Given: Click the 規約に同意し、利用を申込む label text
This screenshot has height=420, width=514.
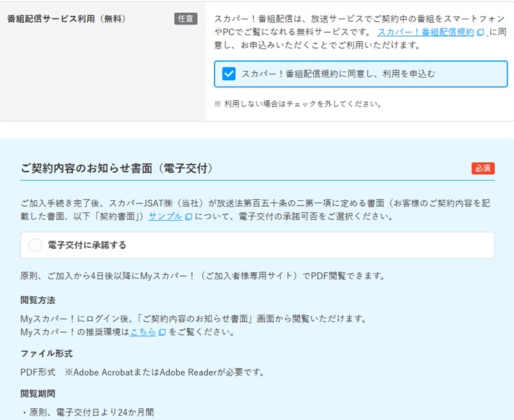Looking at the screenshot, I should click(338, 74).
